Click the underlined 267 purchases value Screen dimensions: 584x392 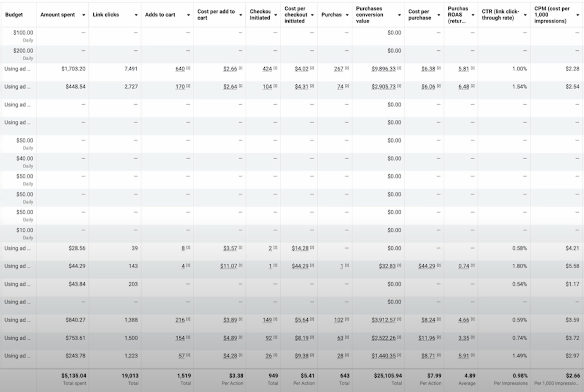pos(338,69)
